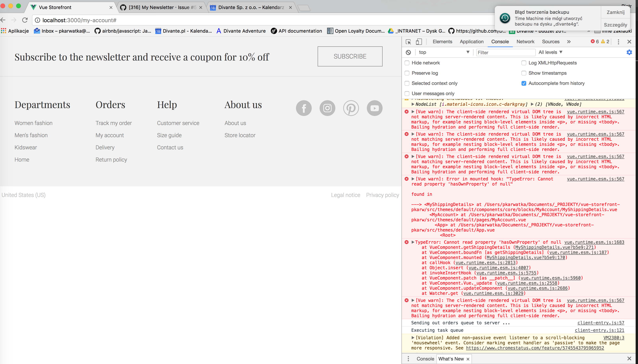Open the airbnb/javascript GitHub bookmark
638x364 pixels.
[123, 31]
